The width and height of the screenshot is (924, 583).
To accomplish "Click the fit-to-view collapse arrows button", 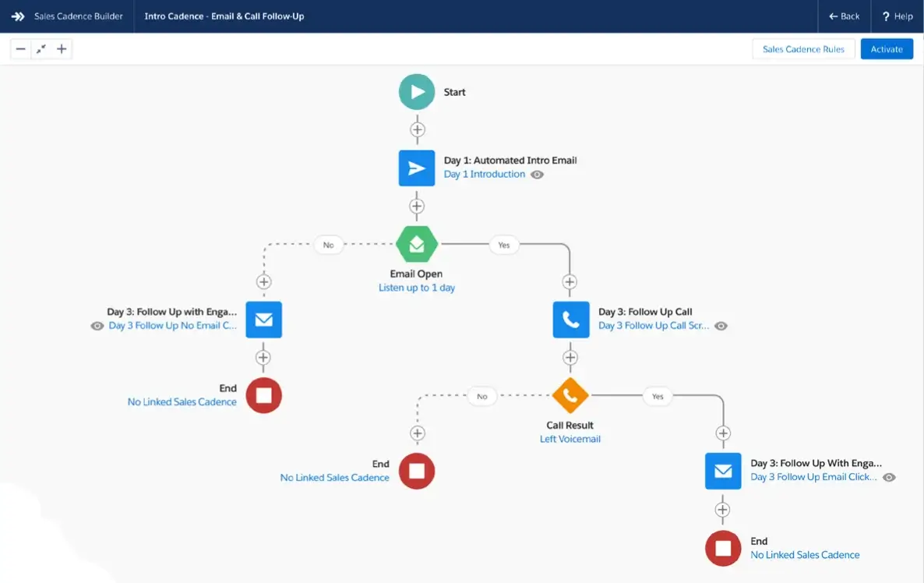I will click(41, 49).
